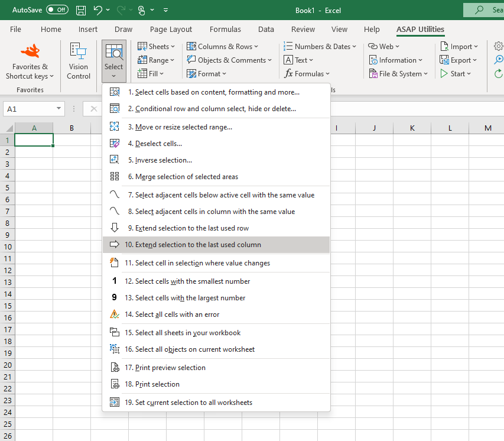Click the Inverse selection icon
504x441 pixels.
click(115, 160)
